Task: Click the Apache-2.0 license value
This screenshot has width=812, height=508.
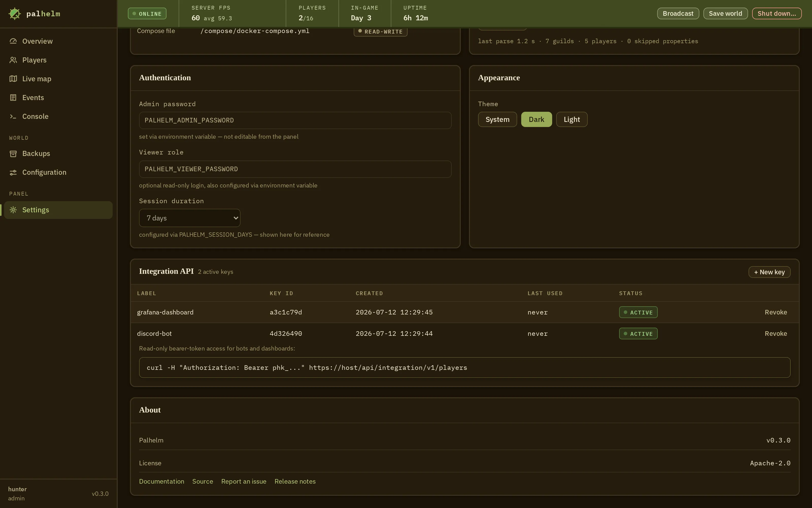Action: pyautogui.click(x=770, y=463)
